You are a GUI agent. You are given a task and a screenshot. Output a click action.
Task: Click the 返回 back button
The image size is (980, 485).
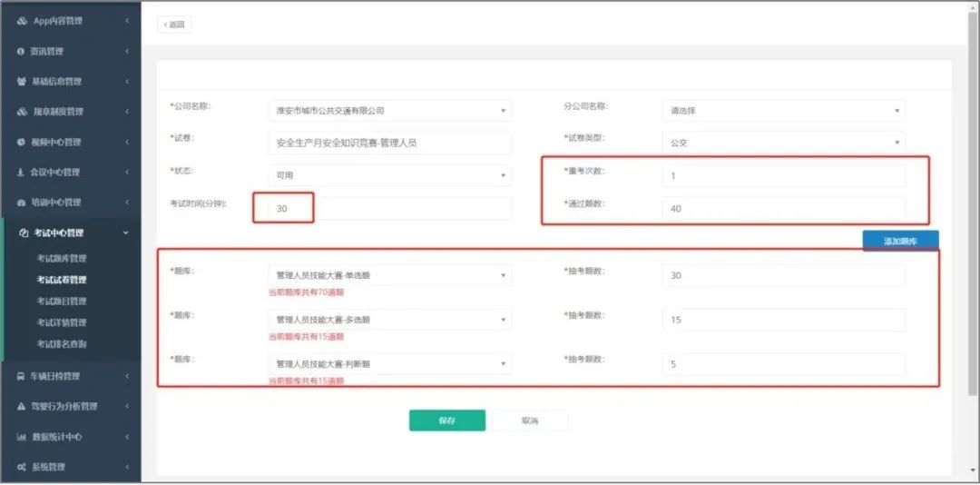click(x=174, y=25)
